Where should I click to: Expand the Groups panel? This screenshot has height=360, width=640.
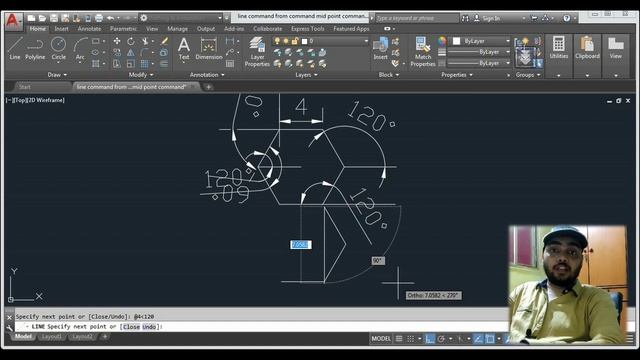coord(528,75)
